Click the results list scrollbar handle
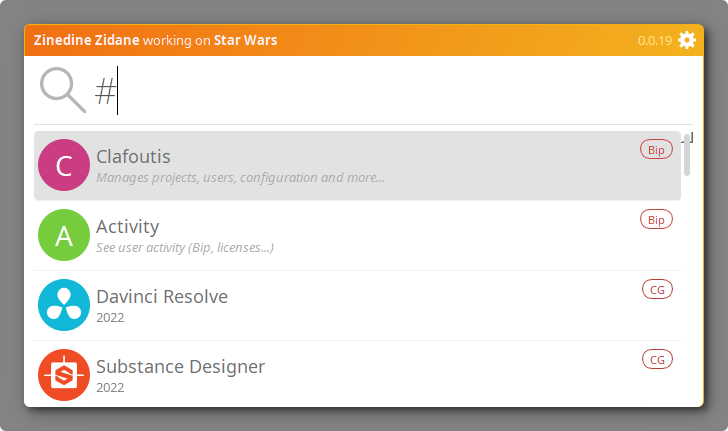 click(687, 155)
